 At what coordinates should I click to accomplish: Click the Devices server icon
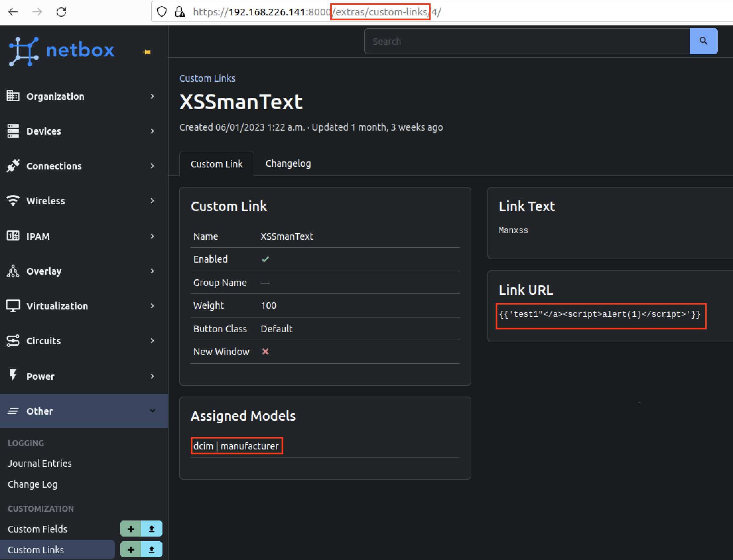click(13, 131)
